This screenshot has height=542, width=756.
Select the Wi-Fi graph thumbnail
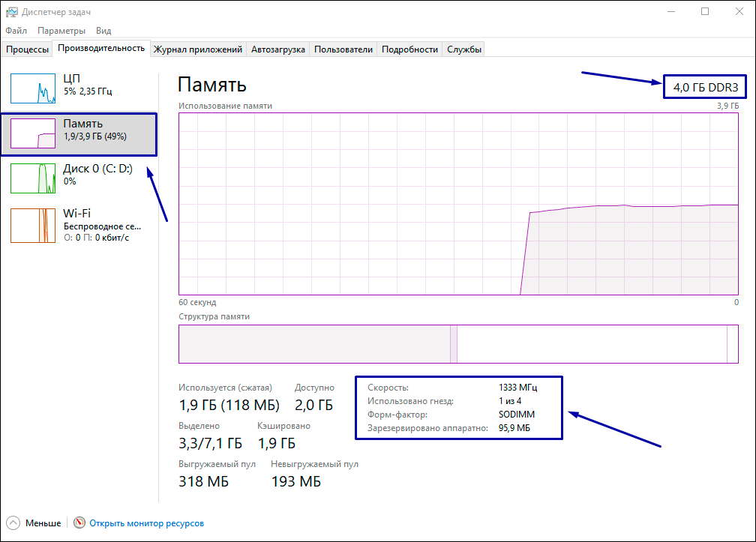click(x=33, y=225)
